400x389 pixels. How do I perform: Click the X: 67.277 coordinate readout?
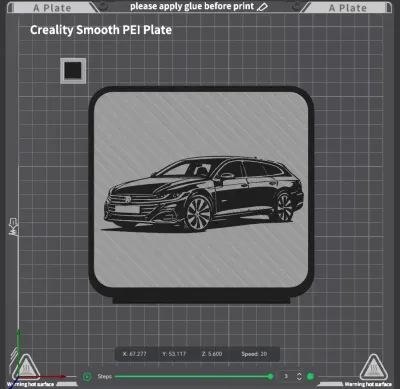click(134, 354)
